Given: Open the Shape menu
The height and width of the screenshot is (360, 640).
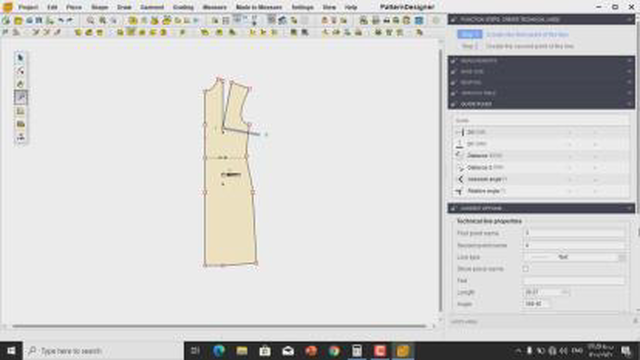Looking at the screenshot, I should tap(100, 7).
